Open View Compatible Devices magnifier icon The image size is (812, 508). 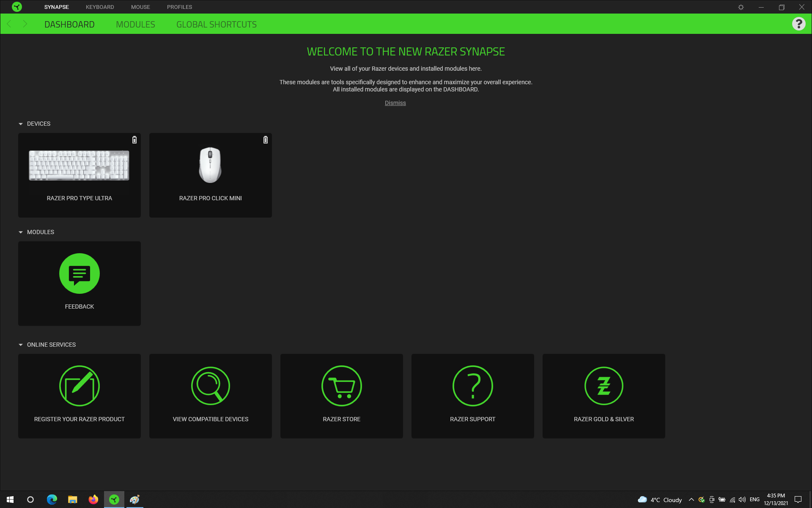pyautogui.click(x=211, y=386)
